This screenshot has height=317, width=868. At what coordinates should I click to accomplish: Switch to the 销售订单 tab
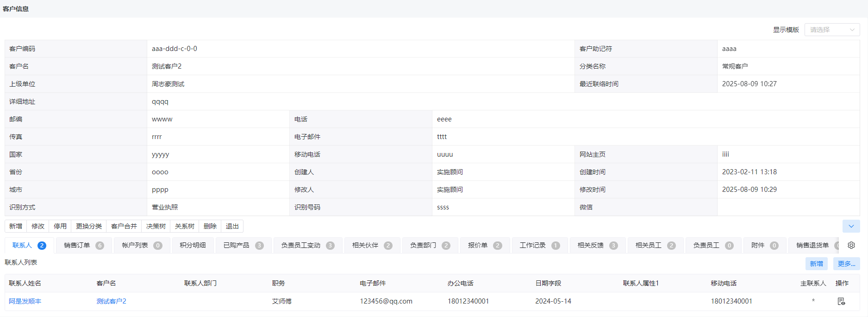point(84,245)
